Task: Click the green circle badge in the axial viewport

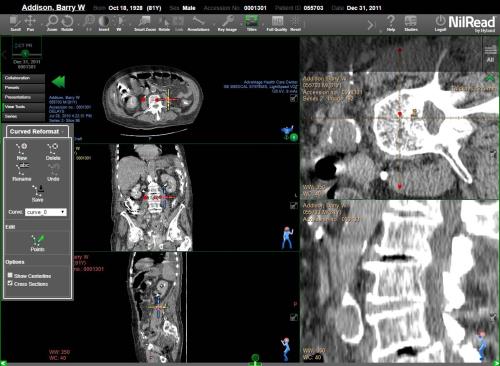Action: [x=294, y=137]
